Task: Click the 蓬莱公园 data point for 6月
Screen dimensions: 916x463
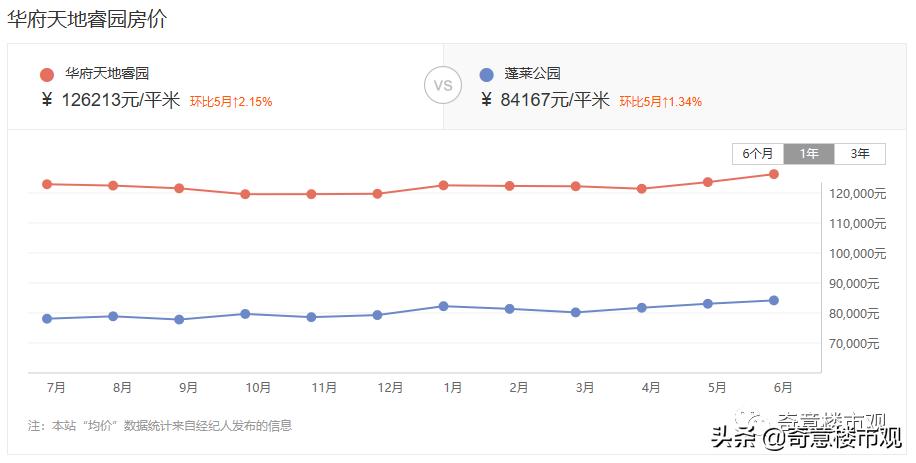Action: (774, 300)
